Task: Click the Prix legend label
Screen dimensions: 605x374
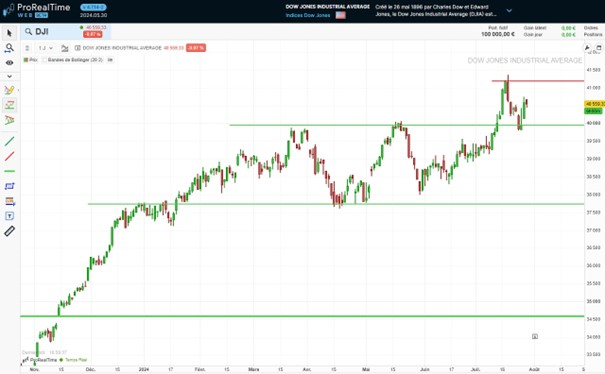Action: click(33, 60)
